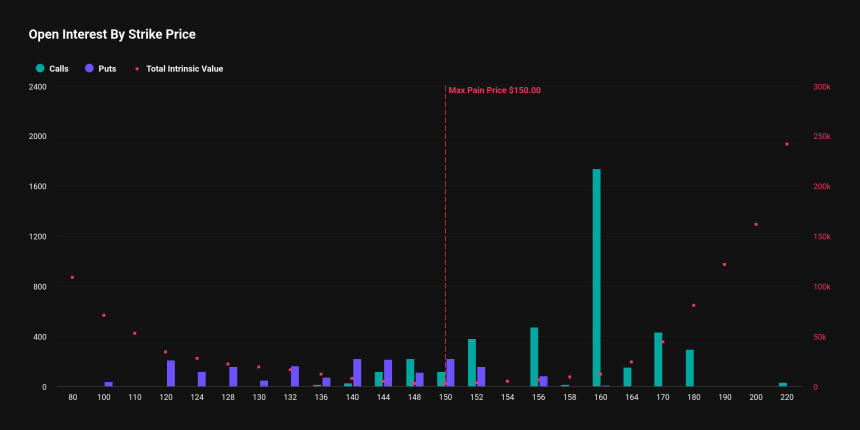The image size is (860, 430).
Task: Click the intrinsic value dot above strike 190
Action: 725,264
